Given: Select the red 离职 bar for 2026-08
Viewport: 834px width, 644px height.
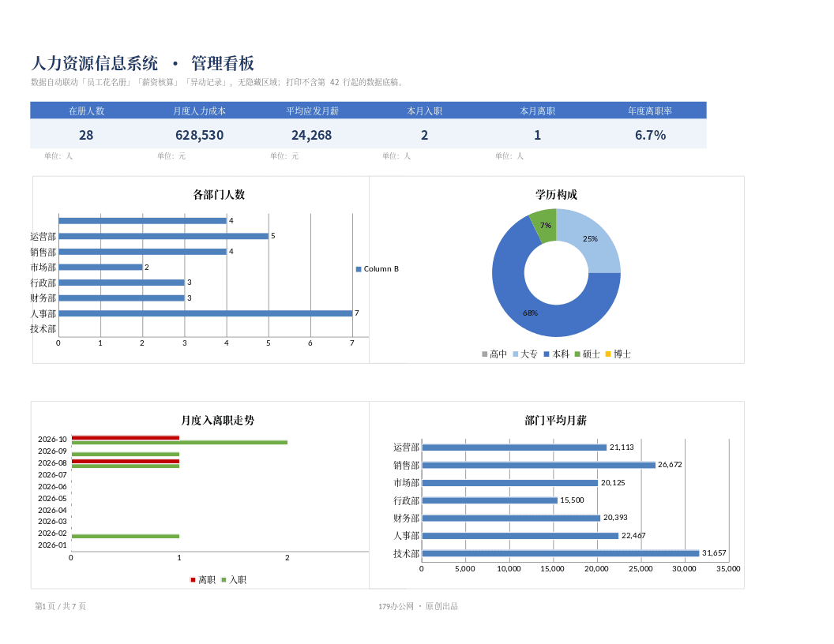Looking at the screenshot, I should click(x=126, y=461).
